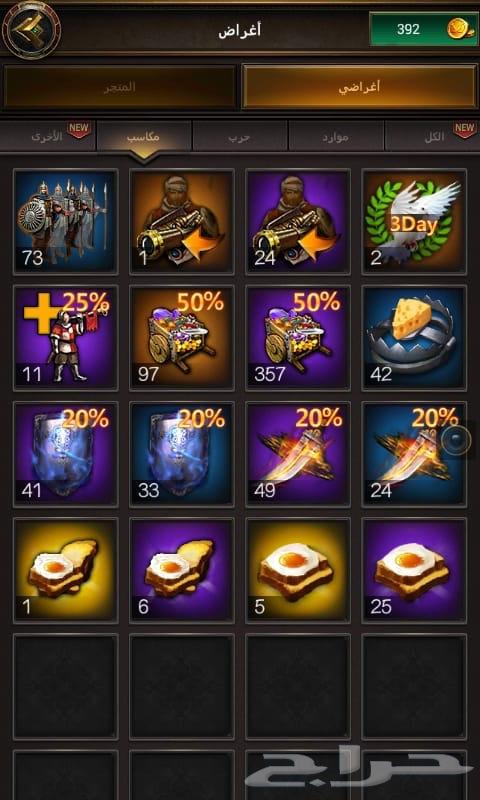Select the الكل category filter
The height and width of the screenshot is (800, 480).
(432, 136)
